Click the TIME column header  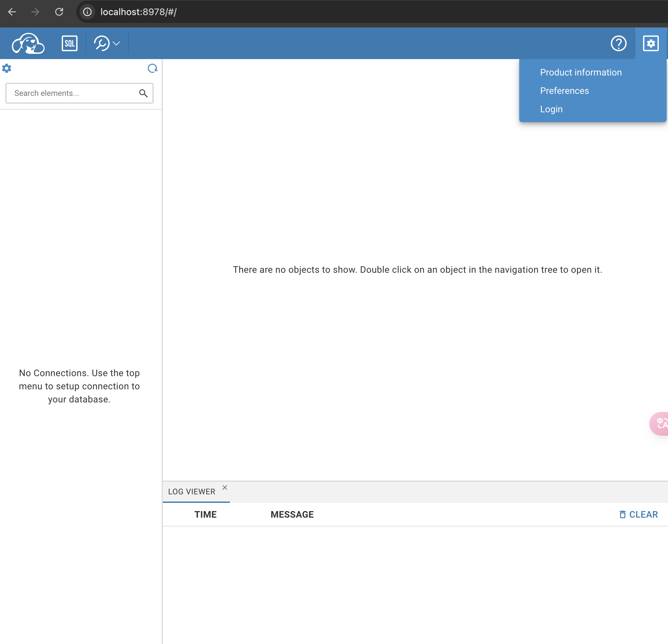pos(206,514)
